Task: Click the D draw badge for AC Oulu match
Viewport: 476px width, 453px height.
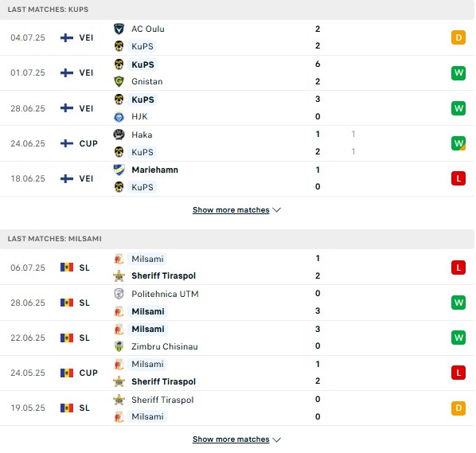Action: 458,37
